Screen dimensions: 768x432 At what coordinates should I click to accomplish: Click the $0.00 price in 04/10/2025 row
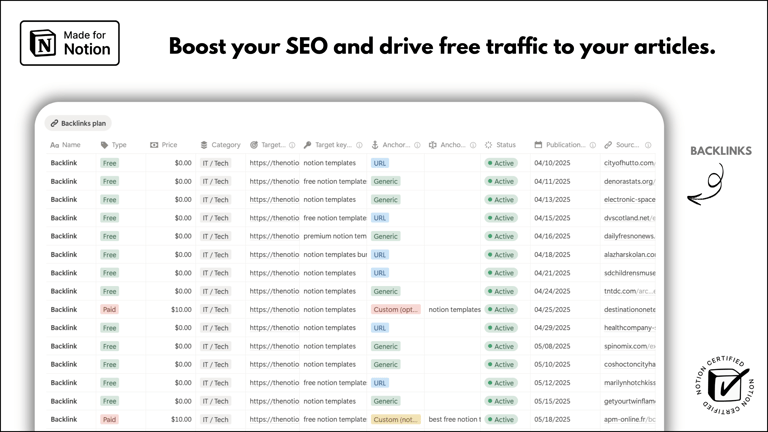tap(183, 163)
